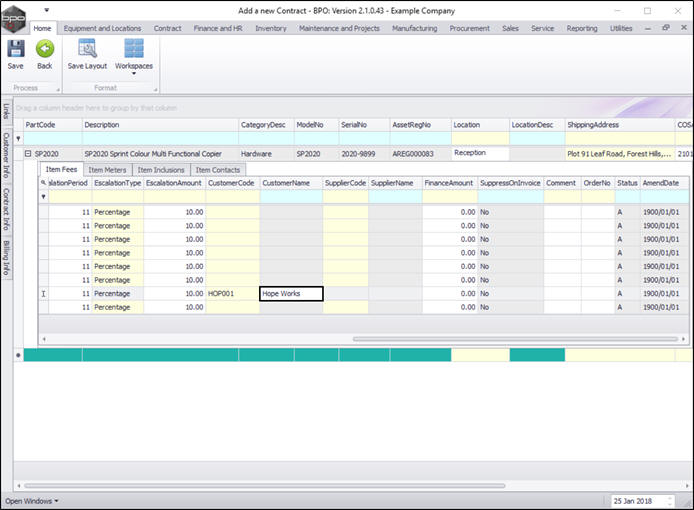Screen dimensions: 694x510
Task: Open Format group dialog launcher
Action: (x=155, y=90)
